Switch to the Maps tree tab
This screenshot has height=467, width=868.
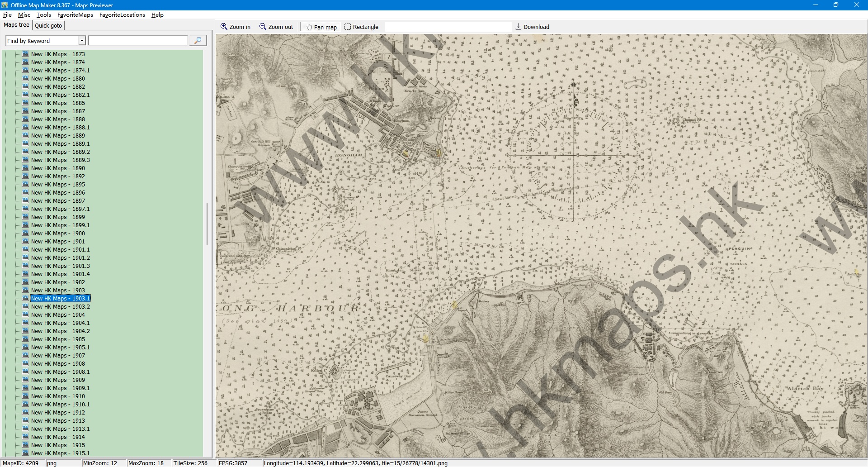point(16,25)
